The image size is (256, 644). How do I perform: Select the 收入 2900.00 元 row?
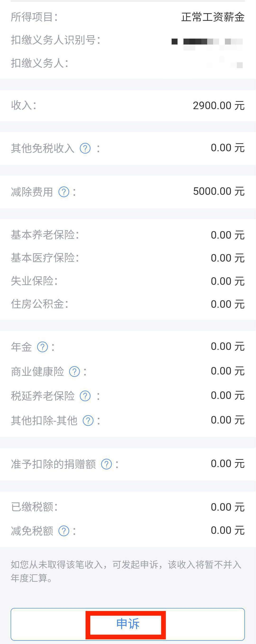point(128,106)
